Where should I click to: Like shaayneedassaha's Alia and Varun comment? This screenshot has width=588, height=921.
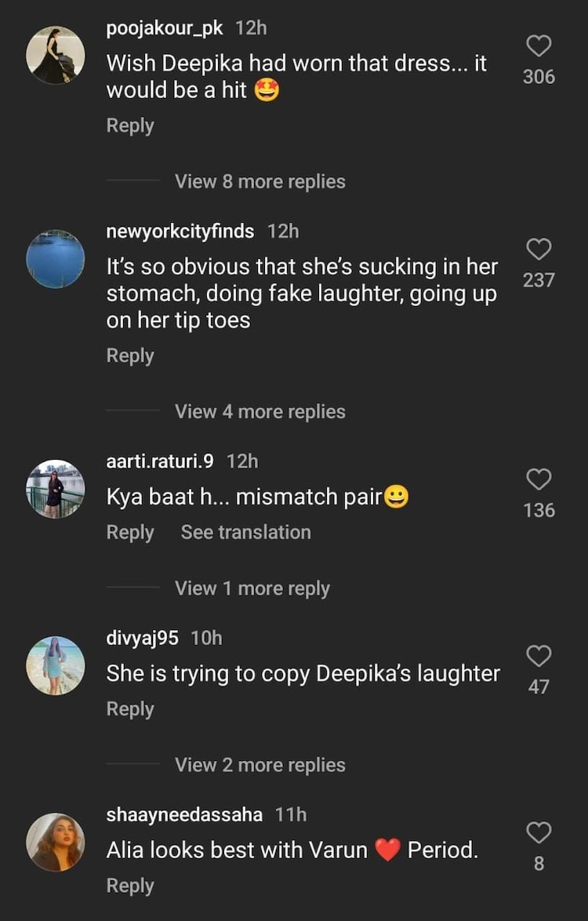(x=539, y=833)
